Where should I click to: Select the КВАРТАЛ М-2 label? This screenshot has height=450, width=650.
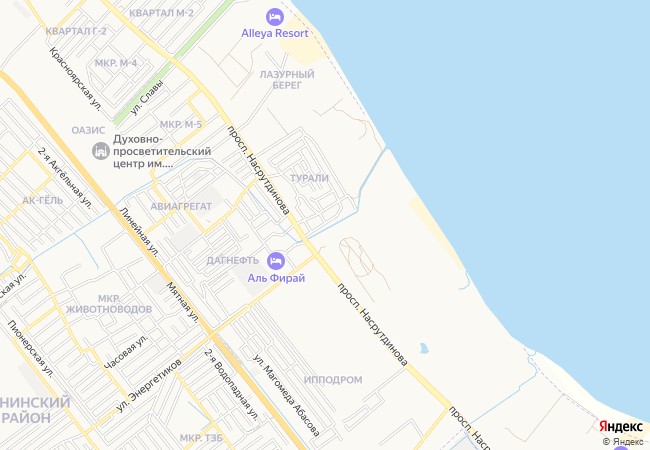[161, 13]
